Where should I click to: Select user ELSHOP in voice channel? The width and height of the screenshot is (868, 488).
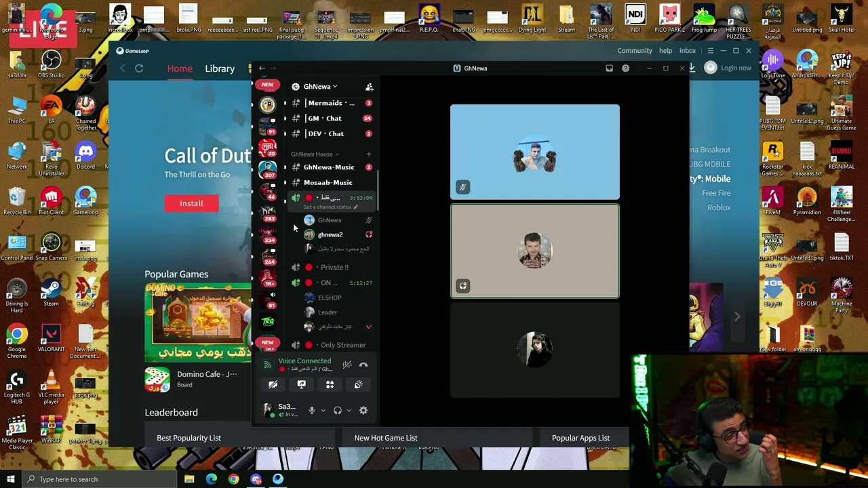click(x=336, y=298)
